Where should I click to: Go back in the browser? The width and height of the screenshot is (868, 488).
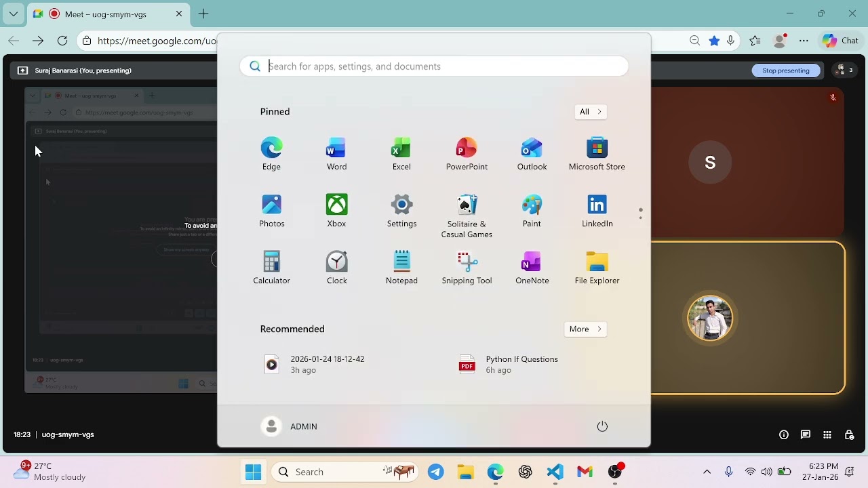pos(14,41)
